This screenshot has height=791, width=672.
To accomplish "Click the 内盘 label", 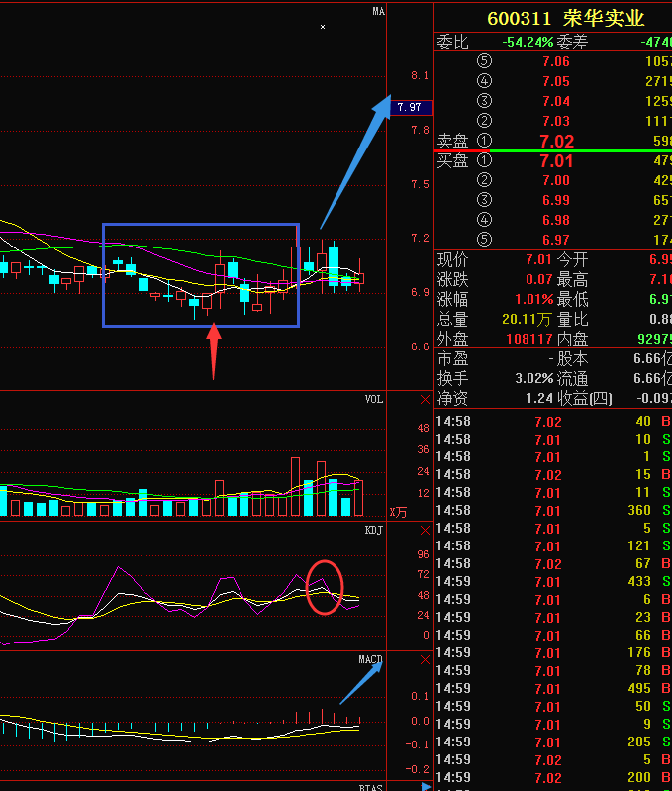I will [x=573, y=339].
